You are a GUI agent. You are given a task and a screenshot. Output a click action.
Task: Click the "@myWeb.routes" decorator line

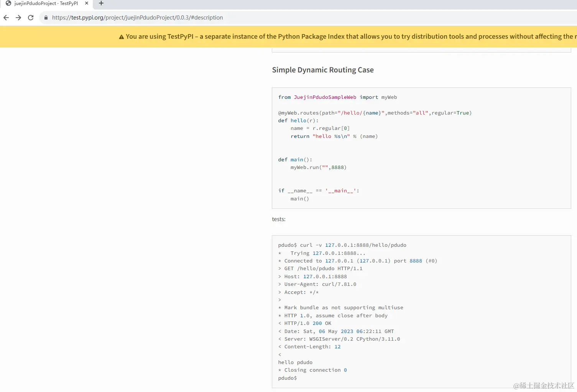point(375,113)
